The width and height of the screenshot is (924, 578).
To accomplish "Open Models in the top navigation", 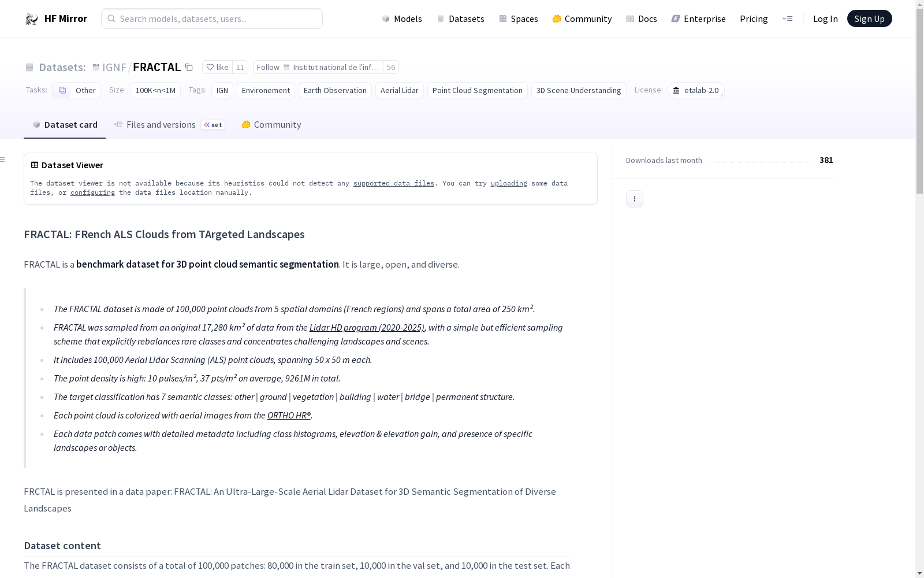I will pos(402,18).
